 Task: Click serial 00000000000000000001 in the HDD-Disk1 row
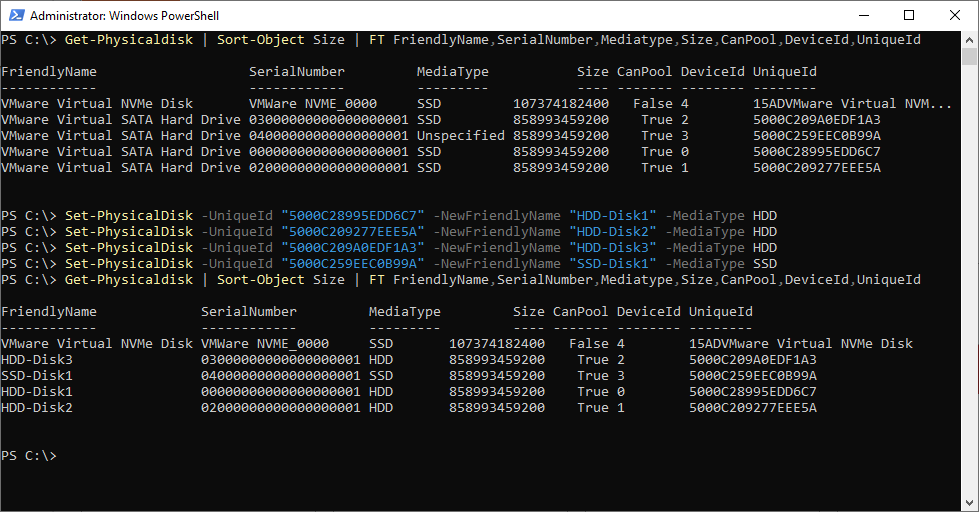point(280,391)
